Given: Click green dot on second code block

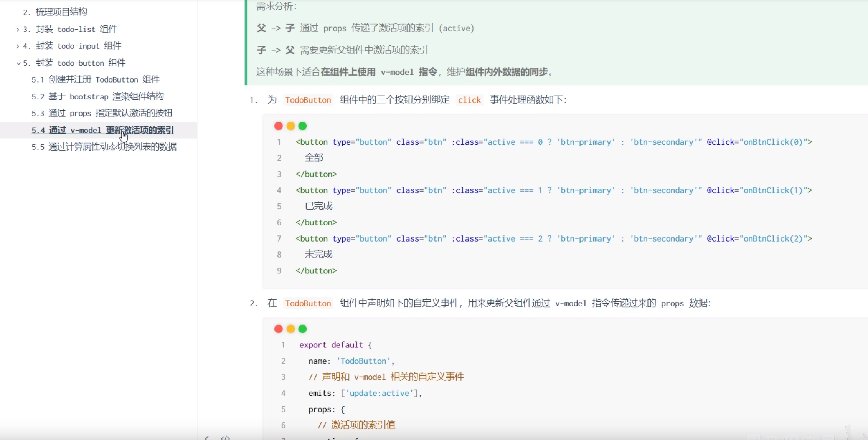Looking at the screenshot, I should (x=302, y=329).
